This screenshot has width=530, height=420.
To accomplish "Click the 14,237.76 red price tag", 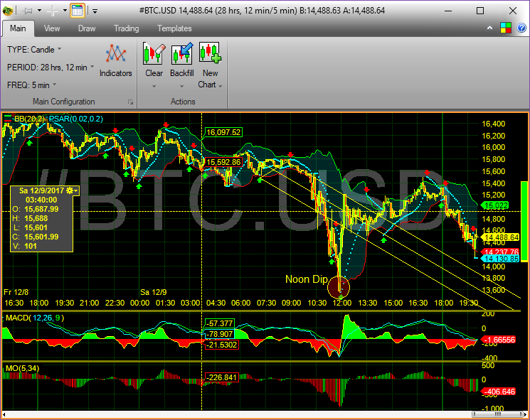I will tap(500, 252).
